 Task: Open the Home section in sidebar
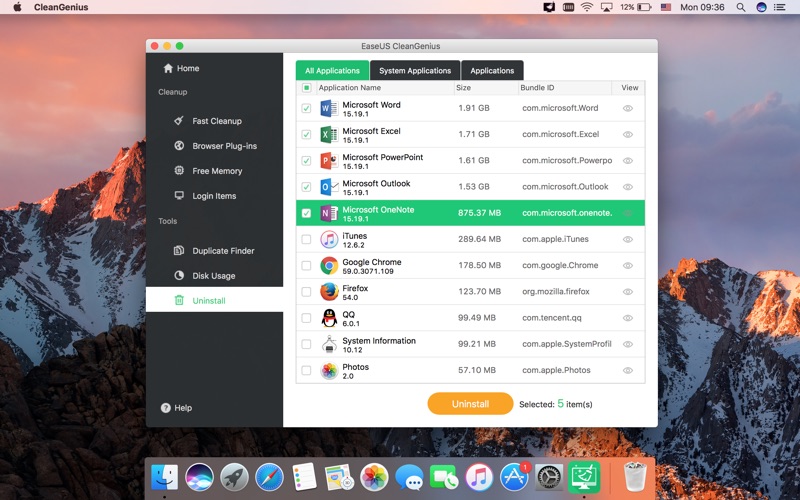[x=181, y=68]
